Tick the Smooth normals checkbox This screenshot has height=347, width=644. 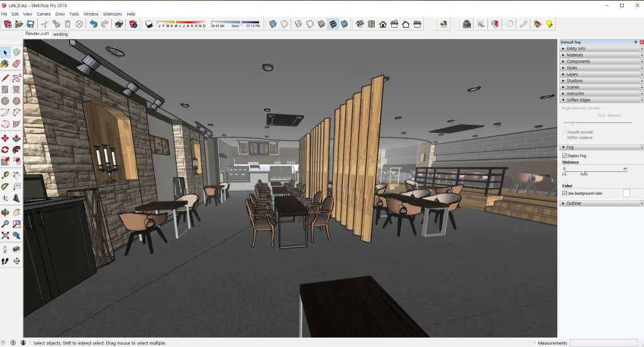point(564,132)
